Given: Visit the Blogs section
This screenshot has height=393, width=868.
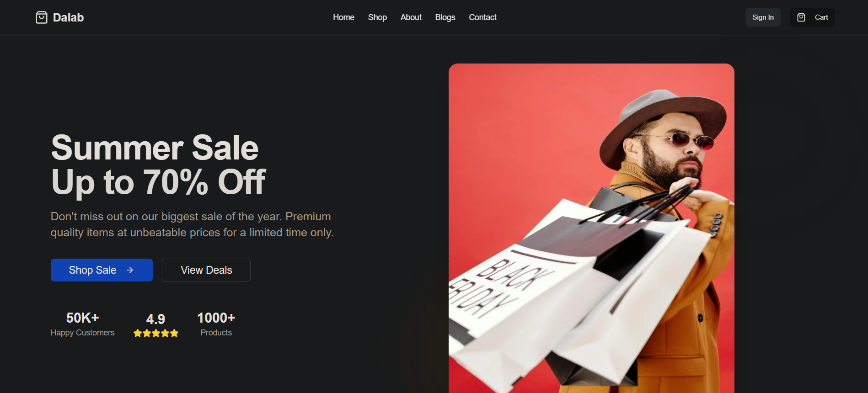Looking at the screenshot, I should point(445,17).
